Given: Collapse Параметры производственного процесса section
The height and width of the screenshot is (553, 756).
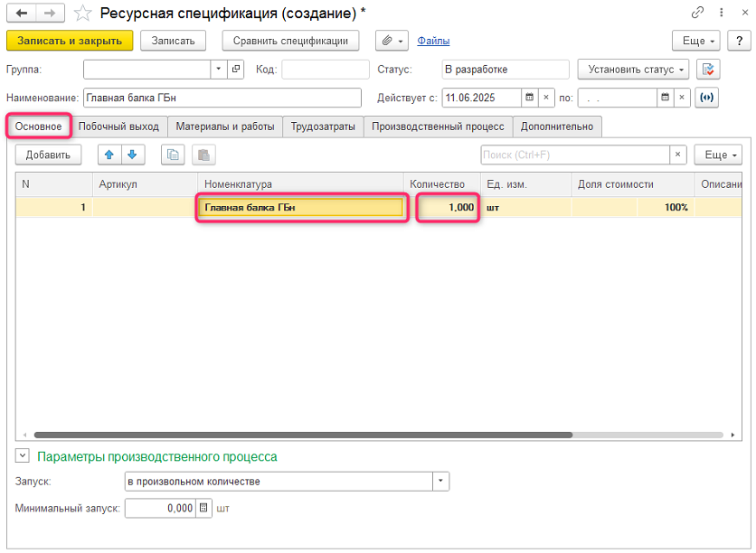Looking at the screenshot, I should click(22, 456).
